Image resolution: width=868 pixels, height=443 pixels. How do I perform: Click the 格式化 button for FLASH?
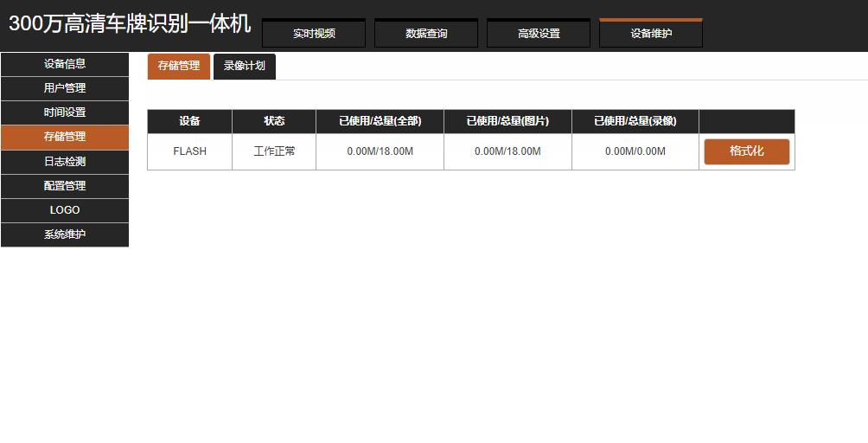tap(747, 151)
